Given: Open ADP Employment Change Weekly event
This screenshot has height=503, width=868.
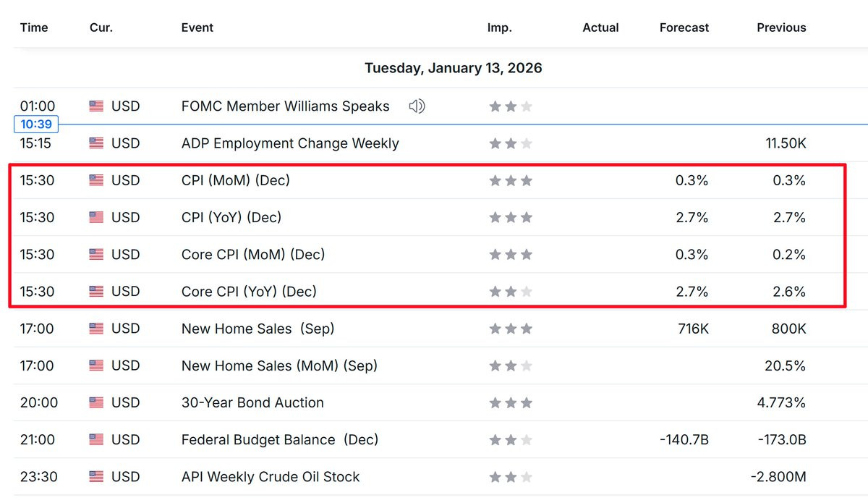Looking at the screenshot, I should [x=290, y=143].
